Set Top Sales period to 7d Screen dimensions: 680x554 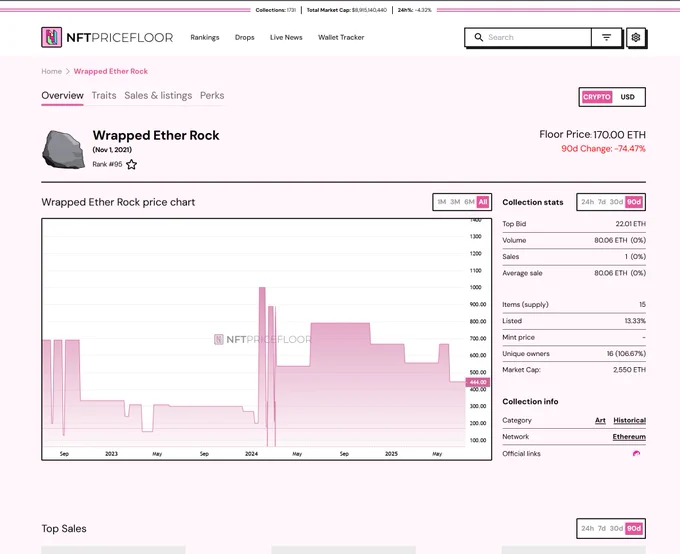tap(602, 528)
